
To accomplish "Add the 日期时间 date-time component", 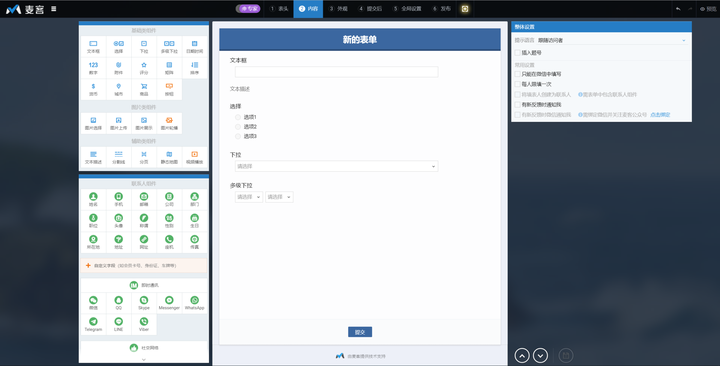I will coord(194,47).
